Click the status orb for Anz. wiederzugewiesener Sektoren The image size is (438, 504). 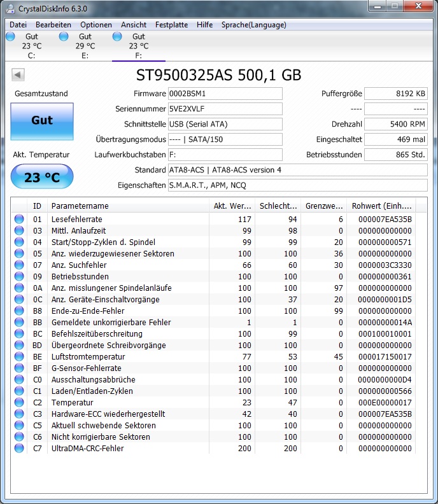click(x=19, y=253)
